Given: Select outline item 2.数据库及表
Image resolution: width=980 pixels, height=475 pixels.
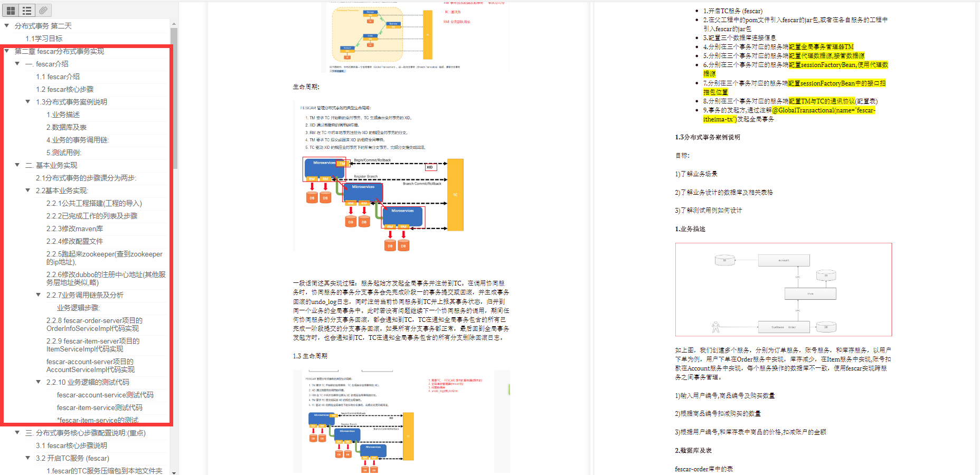Looking at the screenshot, I should [x=66, y=127].
